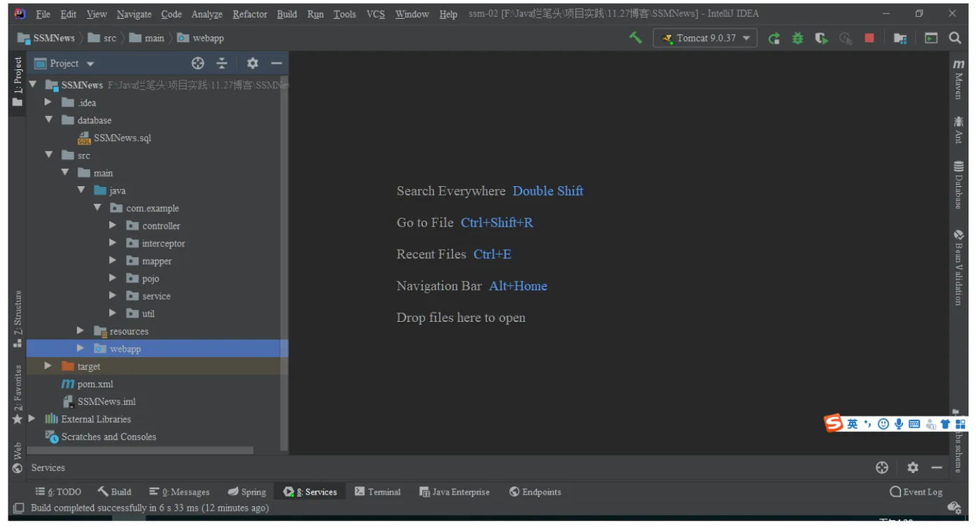
Task: Open the Tools menu
Action: point(344,14)
